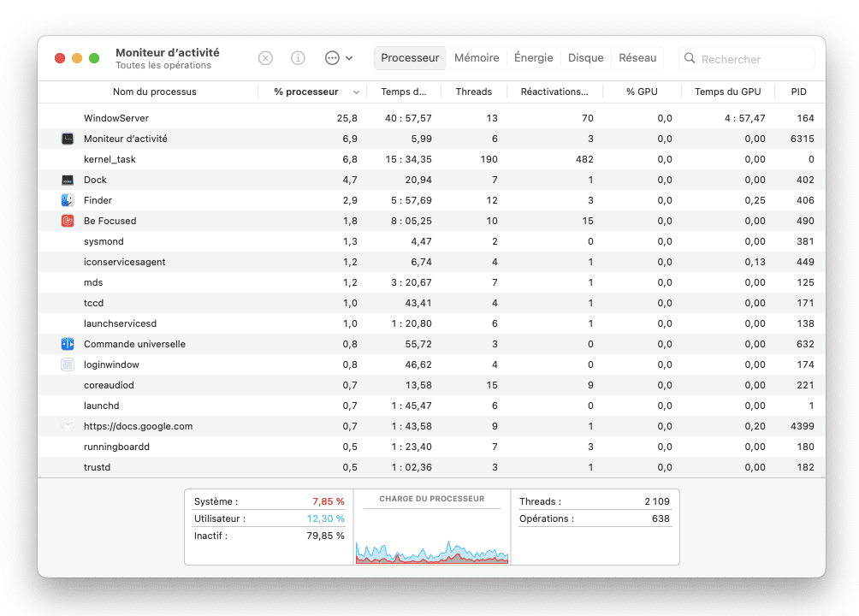Select the Disque tab
The image size is (859, 616).
click(x=585, y=58)
